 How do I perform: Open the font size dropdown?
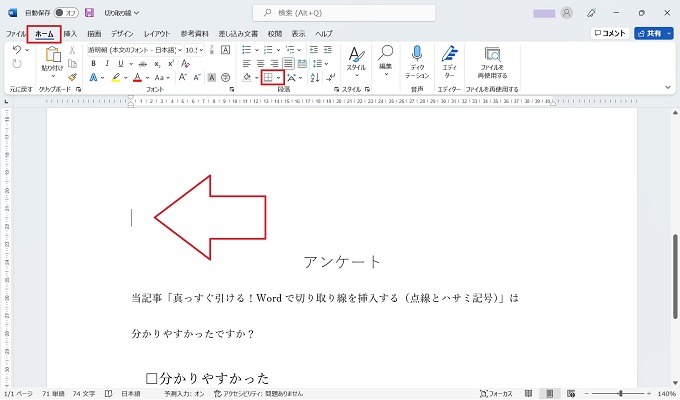tap(201, 50)
